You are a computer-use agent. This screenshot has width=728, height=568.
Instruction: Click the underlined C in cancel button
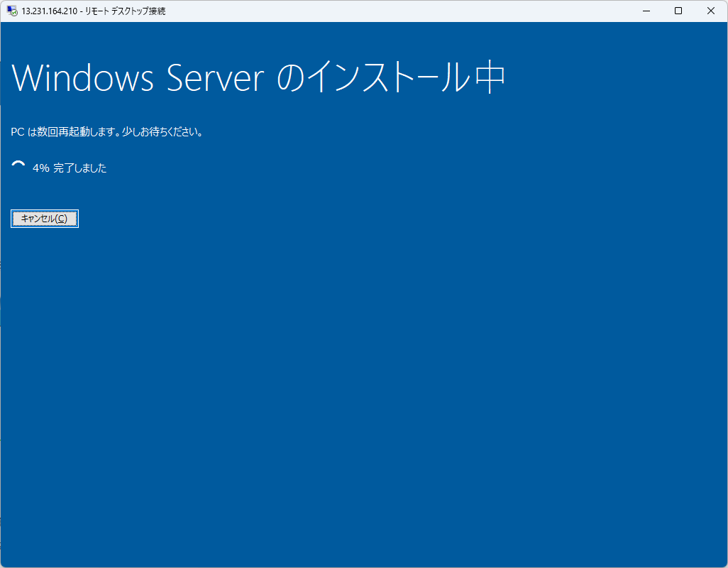tap(61, 219)
